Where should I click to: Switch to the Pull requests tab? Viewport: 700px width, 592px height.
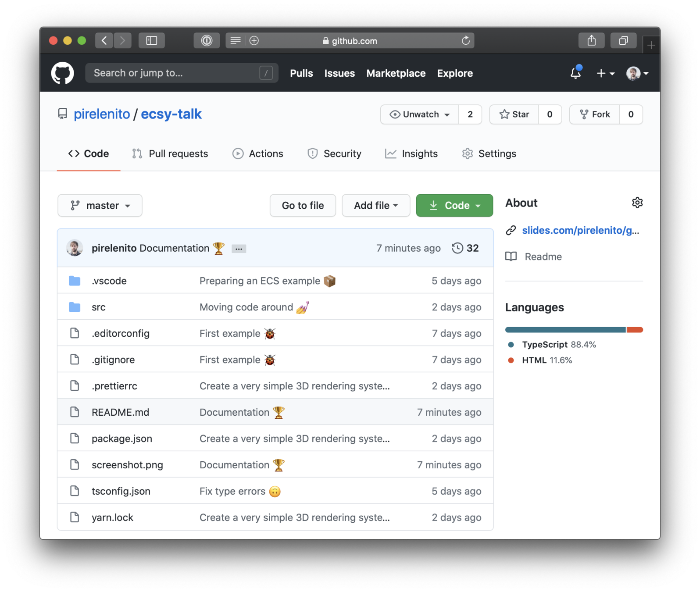(170, 153)
